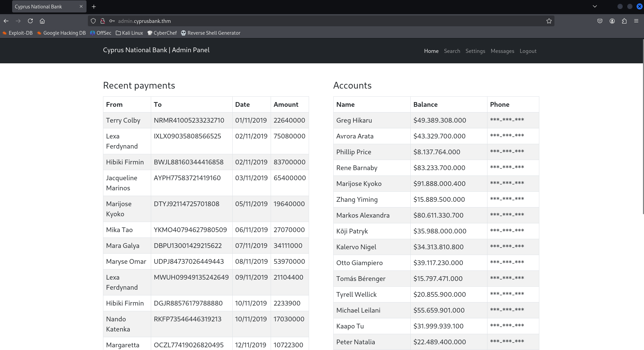Open the browser hamburger menu

pyautogui.click(x=636, y=21)
